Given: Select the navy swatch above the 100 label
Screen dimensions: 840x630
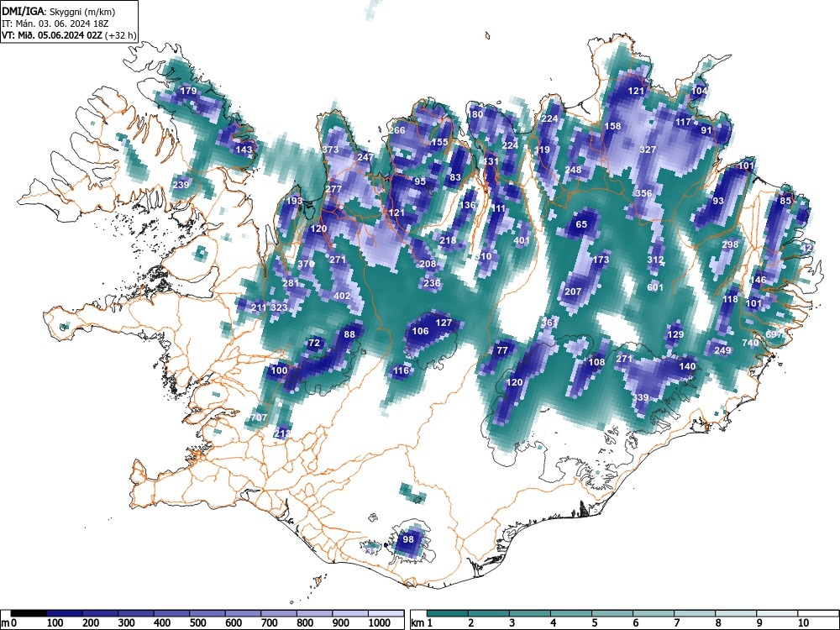Looking at the screenshot, I should pos(65,613).
